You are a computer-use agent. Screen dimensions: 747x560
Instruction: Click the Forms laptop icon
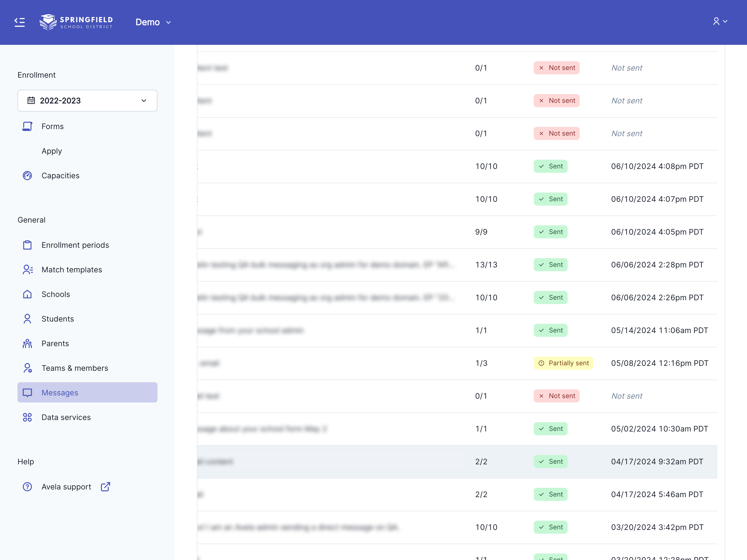pyautogui.click(x=27, y=126)
